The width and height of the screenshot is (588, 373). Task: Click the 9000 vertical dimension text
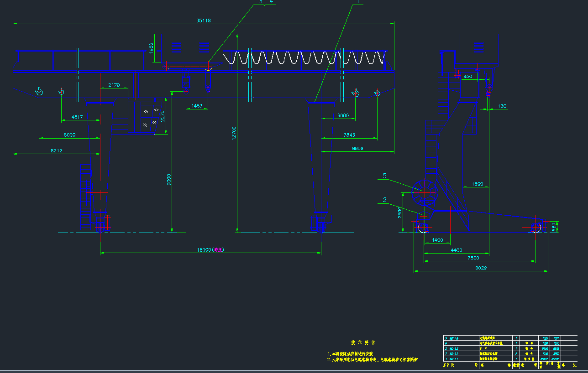pyautogui.click(x=168, y=179)
